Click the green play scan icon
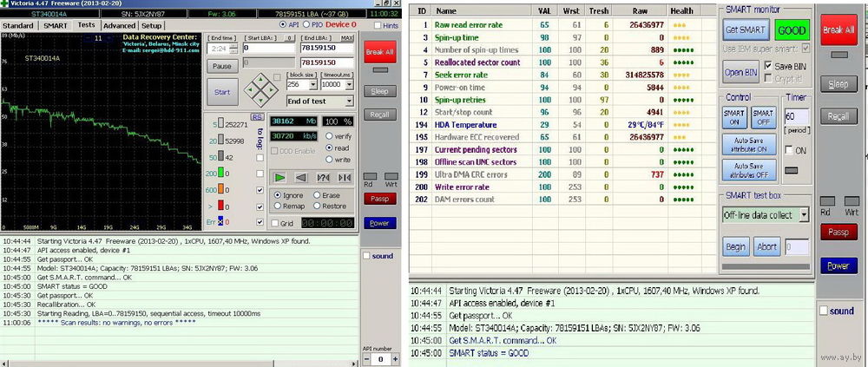Image resolution: width=868 pixels, height=367 pixels. (x=279, y=177)
